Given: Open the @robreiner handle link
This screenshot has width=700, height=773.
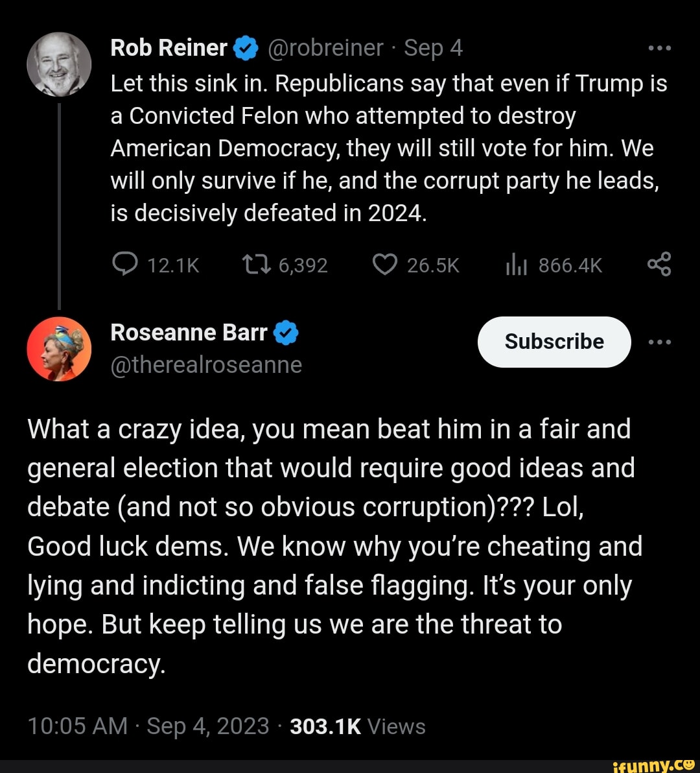Looking at the screenshot, I should [x=325, y=48].
